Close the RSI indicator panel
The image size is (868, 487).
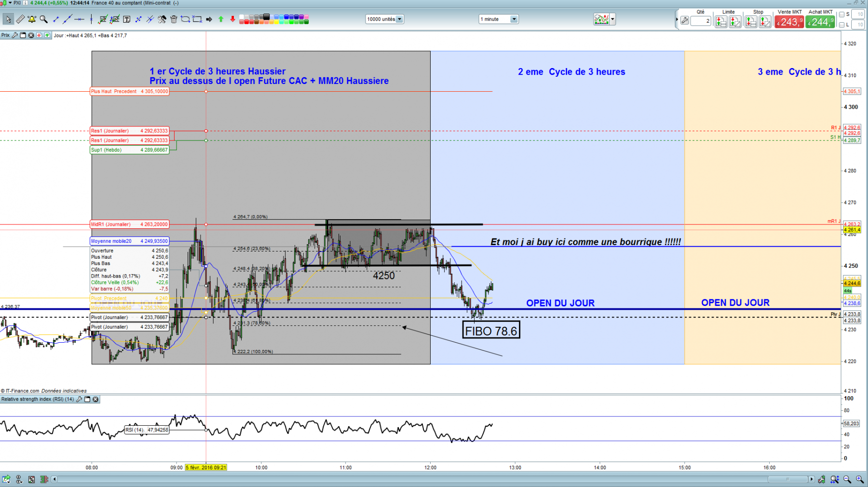point(95,399)
